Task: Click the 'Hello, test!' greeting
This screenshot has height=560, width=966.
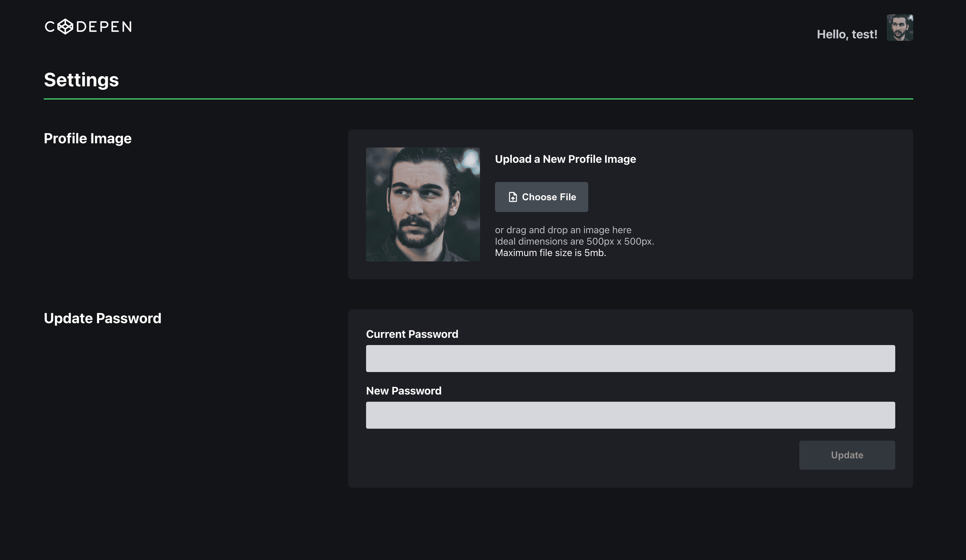Action: [846, 34]
